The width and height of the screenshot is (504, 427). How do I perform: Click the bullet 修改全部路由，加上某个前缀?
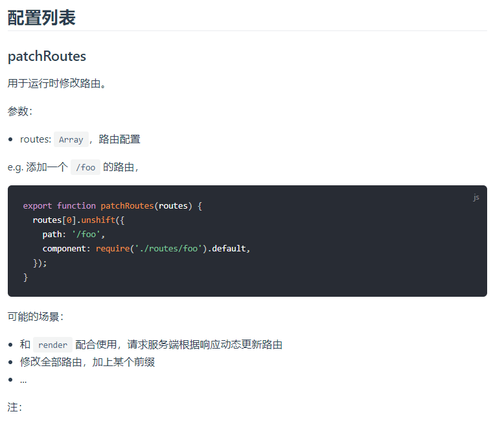tap(87, 362)
